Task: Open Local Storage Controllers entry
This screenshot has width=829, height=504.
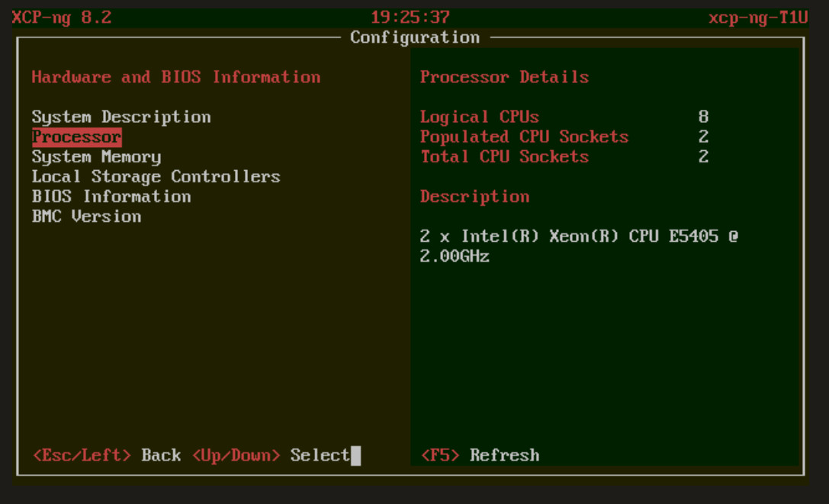Action: pyautogui.click(x=156, y=177)
